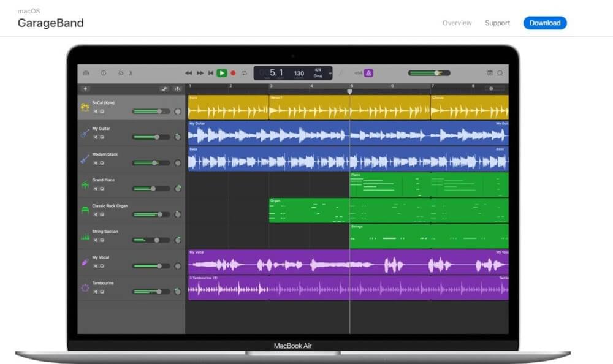
Task: Click bar 3 in the timeline ruler
Action: click(271, 86)
